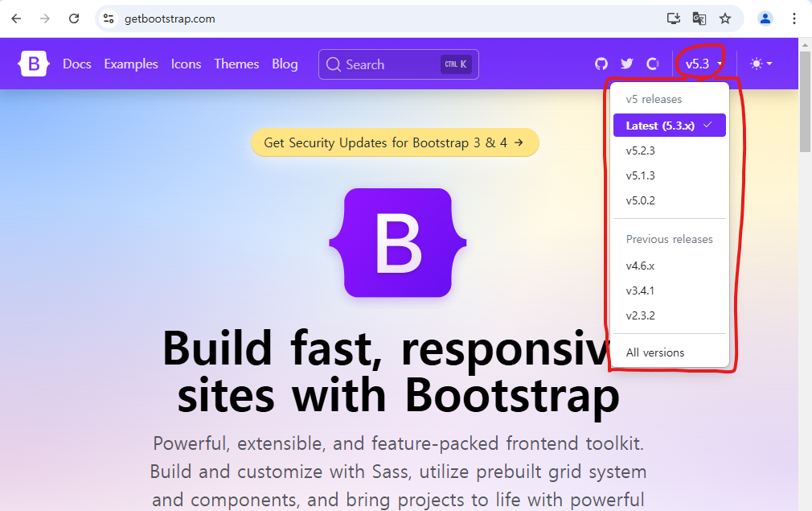Click the page vertical scrollbar thumb

[x=806, y=101]
